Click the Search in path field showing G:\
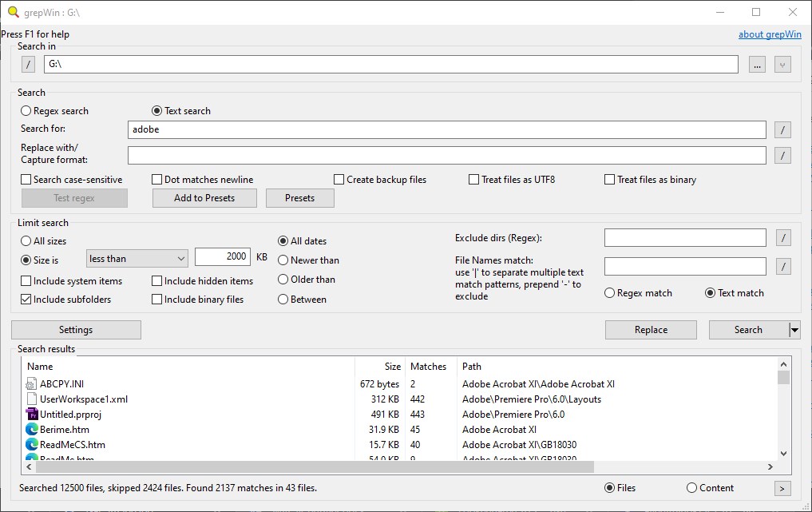 click(391, 64)
